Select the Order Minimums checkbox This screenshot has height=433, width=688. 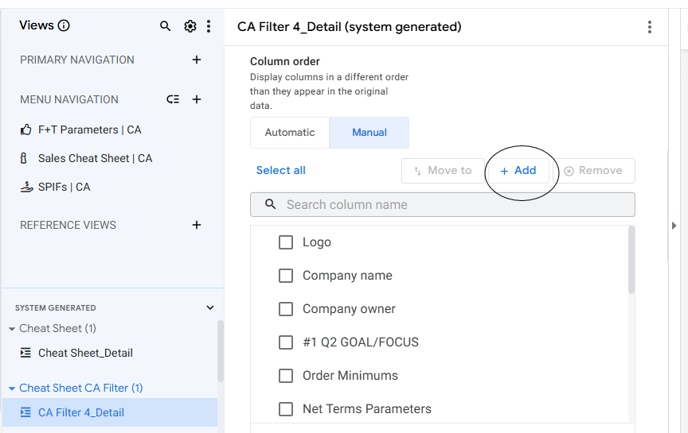tap(286, 375)
